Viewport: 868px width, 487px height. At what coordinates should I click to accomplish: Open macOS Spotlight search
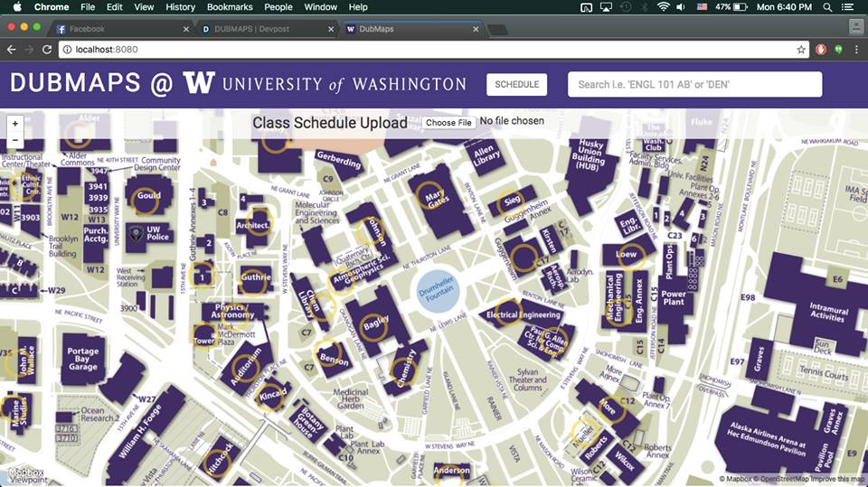click(827, 7)
